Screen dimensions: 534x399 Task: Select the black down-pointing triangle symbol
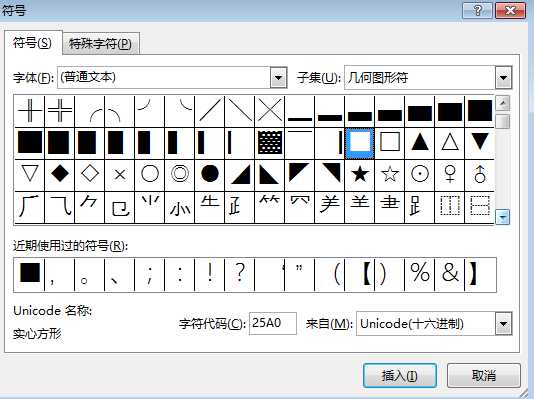(x=480, y=143)
